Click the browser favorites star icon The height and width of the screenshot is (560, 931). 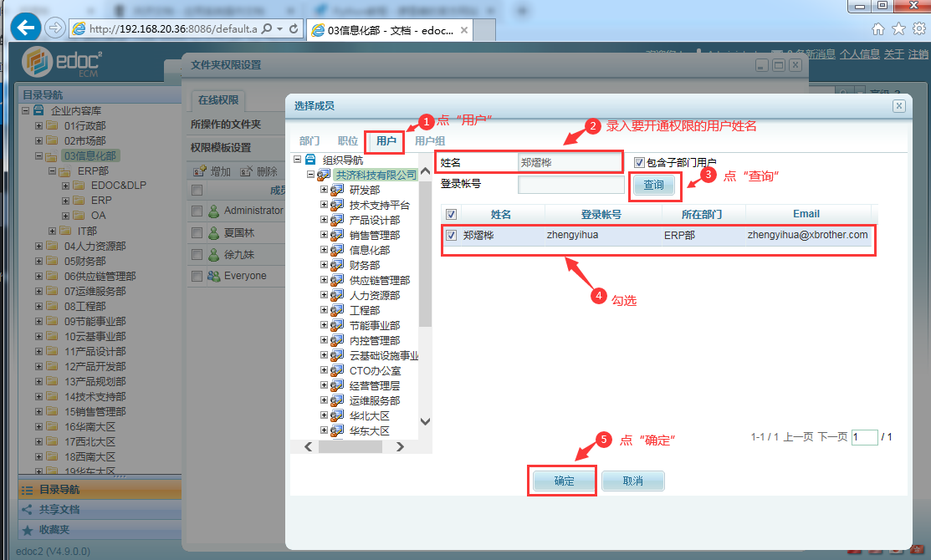(x=898, y=28)
